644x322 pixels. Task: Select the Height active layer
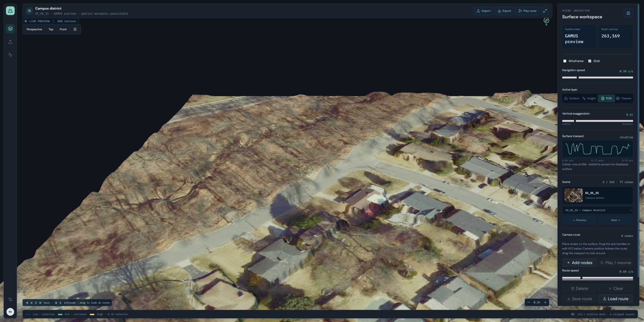[x=589, y=98]
